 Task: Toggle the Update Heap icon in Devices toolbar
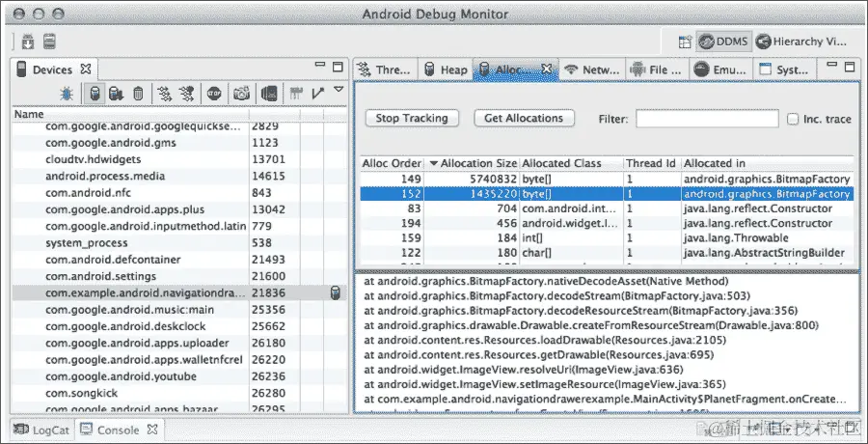(x=95, y=93)
